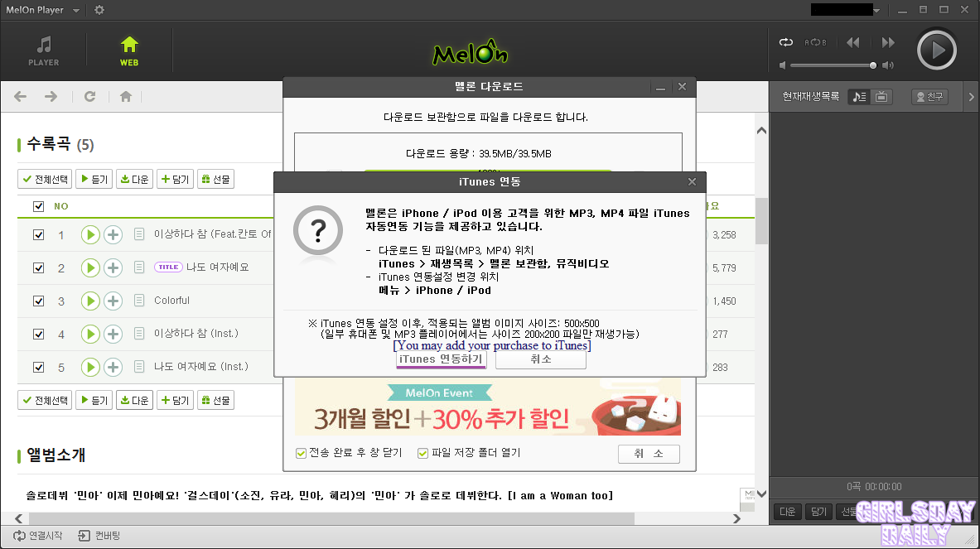The image size is (980, 549).
Task: Mute volume speaker icon
Action: 782,65
